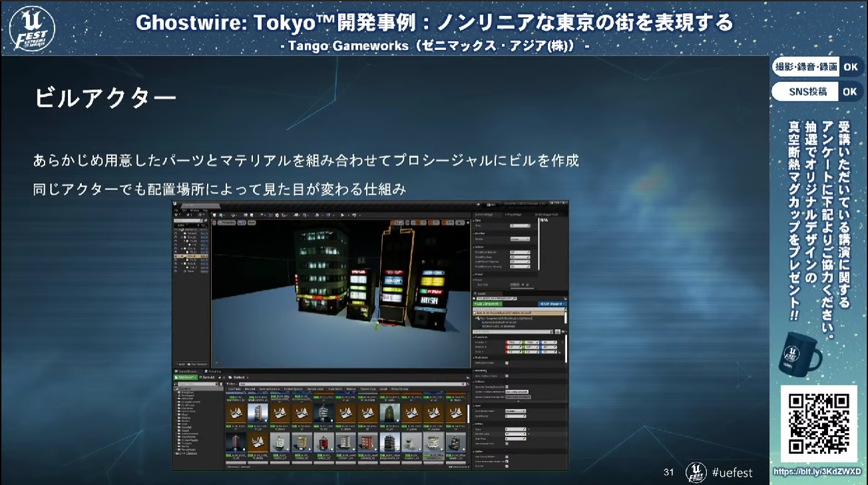Switch to the Details tab
This screenshot has width=868, height=485.
coord(481,294)
